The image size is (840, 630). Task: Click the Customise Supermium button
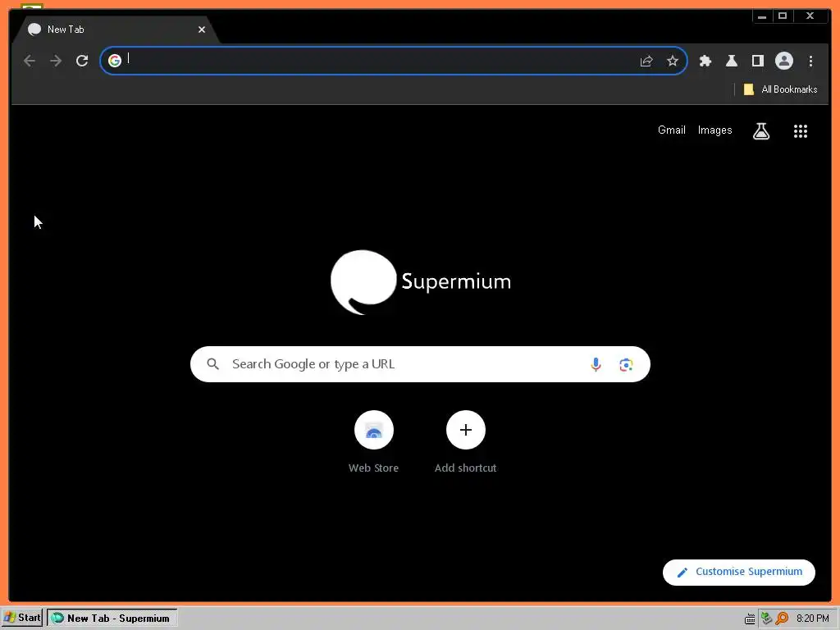click(x=739, y=572)
